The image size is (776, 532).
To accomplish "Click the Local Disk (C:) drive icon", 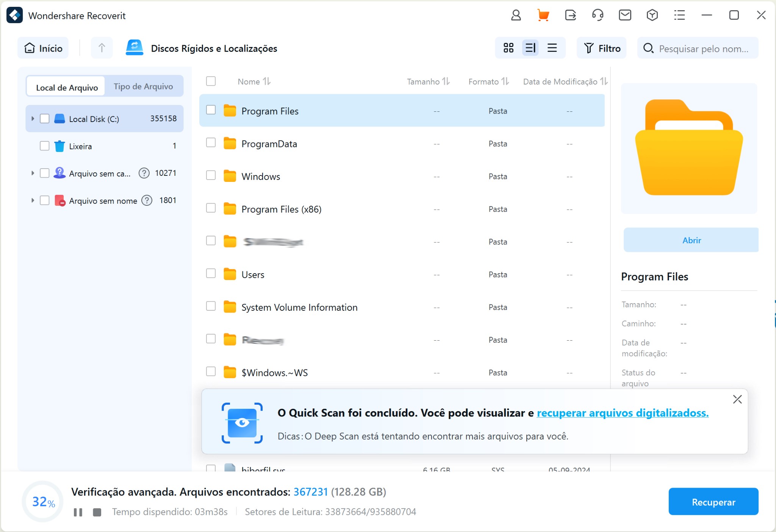I will (x=59, y=119).
